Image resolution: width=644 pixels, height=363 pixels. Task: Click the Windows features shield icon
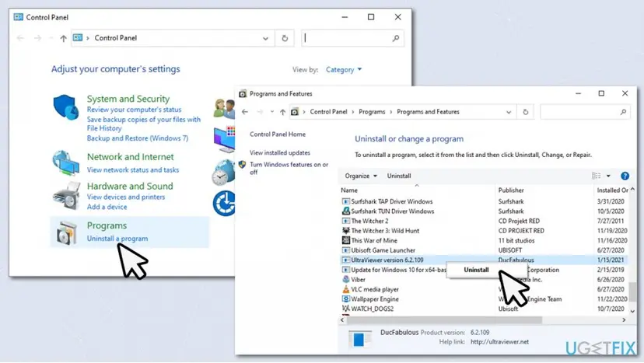[x=243, y=165]
